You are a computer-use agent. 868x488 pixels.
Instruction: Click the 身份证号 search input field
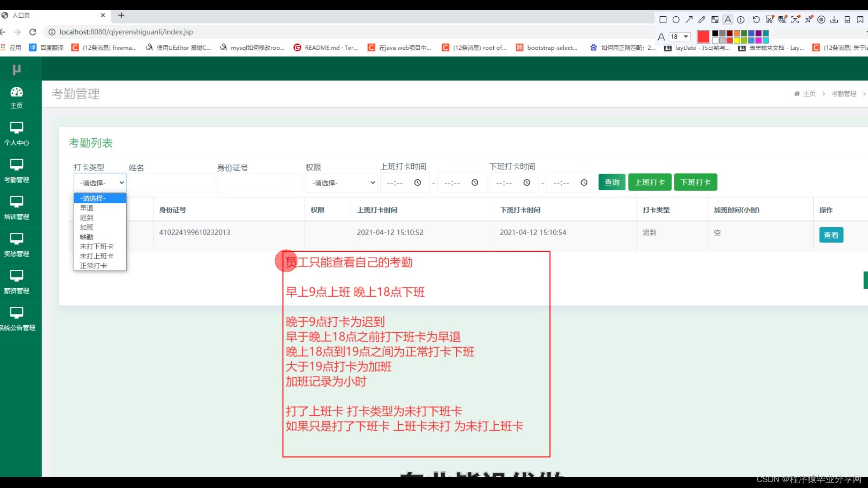point(259,183)
